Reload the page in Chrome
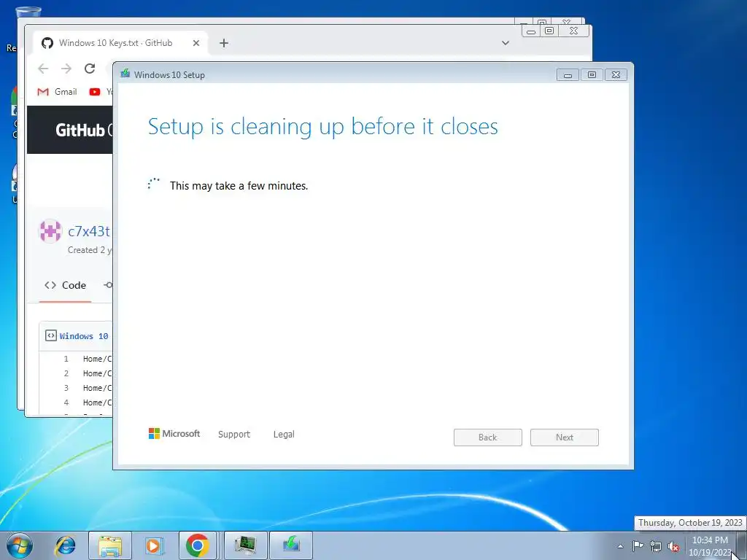The image size is (747, 560). (90, 69)
